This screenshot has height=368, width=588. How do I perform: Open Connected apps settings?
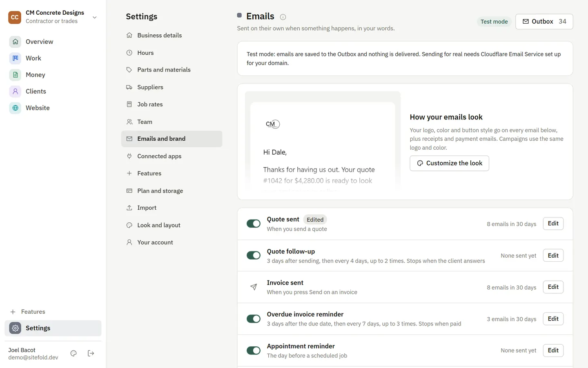171,156
